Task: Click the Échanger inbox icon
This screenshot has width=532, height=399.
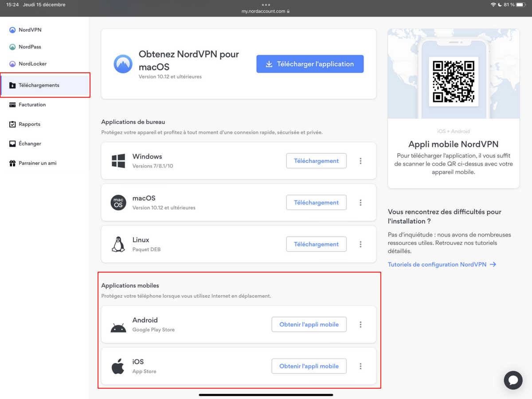Action: pyautogui.click(x=12, y=144)
